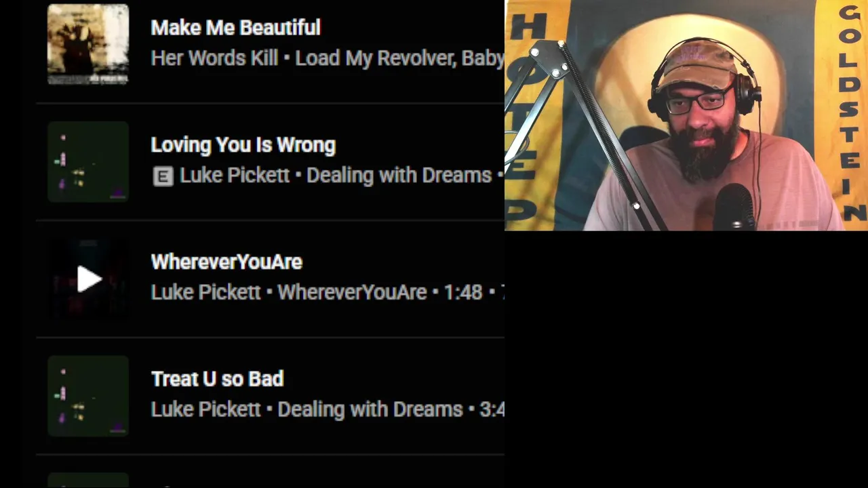Open Dealing with Dreams album under Loving You
Viewport: 868px width, 488px height.
coord(399,176)
